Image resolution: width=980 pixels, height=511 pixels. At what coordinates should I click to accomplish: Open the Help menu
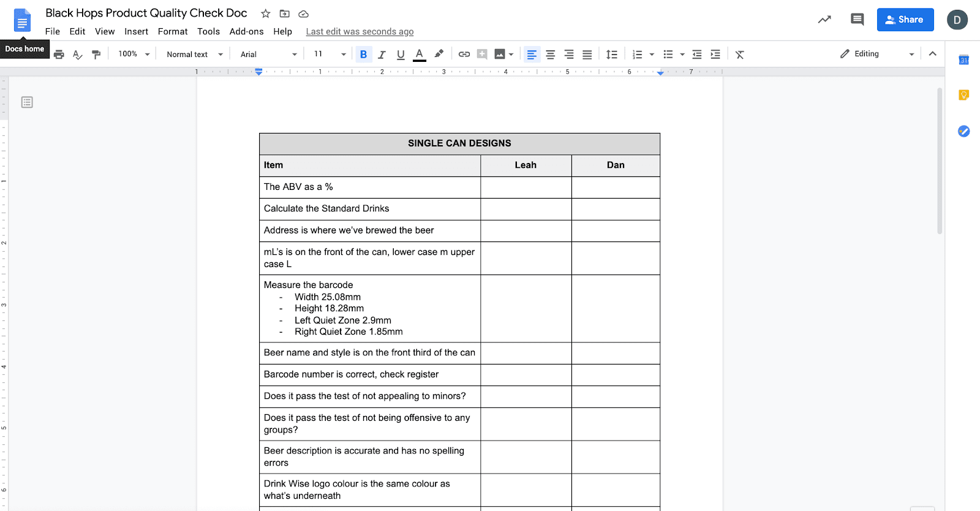[x=282, y=31]
